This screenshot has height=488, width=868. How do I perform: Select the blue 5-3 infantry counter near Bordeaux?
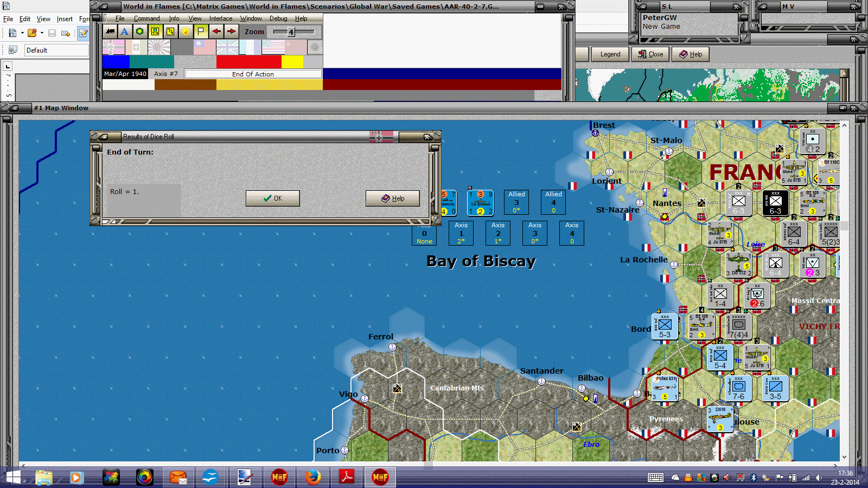(x=665, y=326)
